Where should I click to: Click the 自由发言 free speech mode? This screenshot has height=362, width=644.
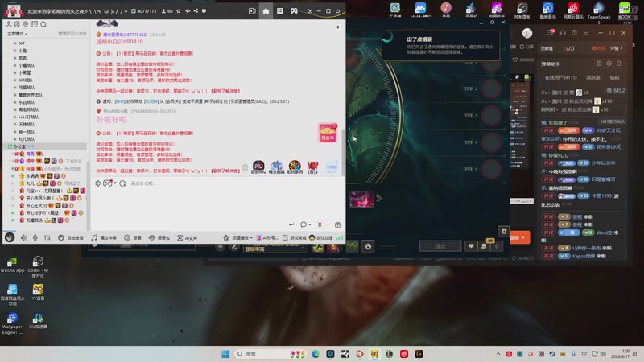(x=71, y=237)
